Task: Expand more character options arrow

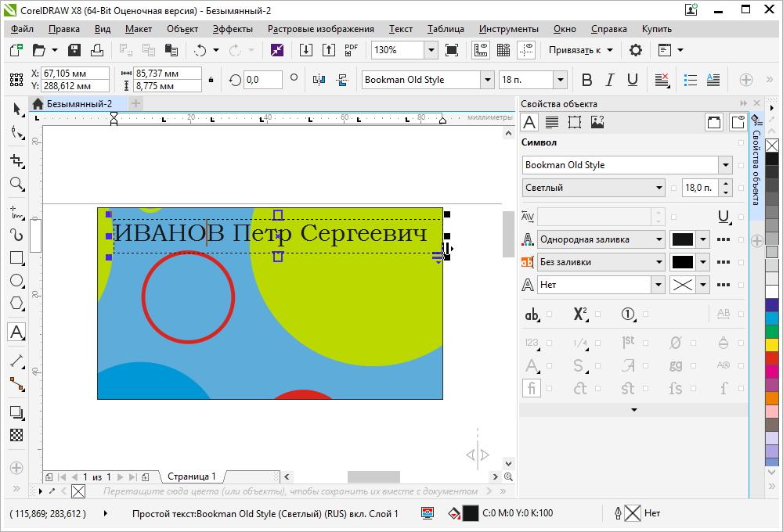Action: (633, 410)
